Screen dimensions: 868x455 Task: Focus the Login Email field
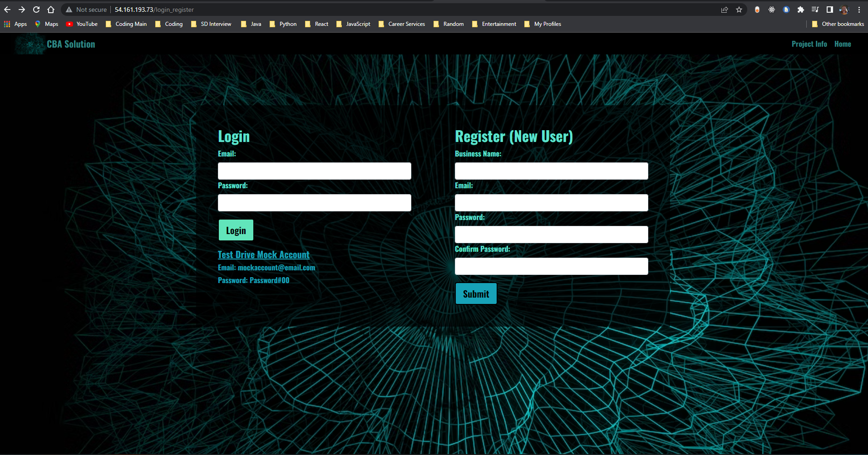[315, 171]
